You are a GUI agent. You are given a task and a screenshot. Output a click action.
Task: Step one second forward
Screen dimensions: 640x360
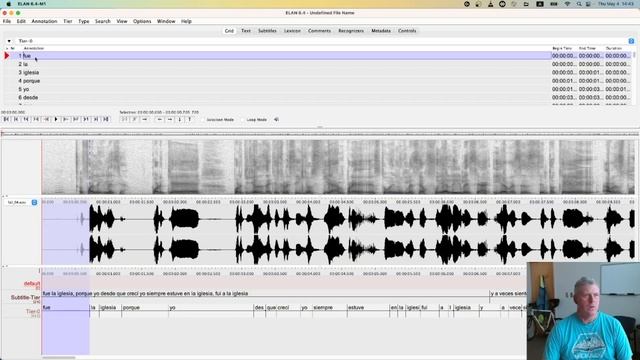pyautogui.click(x=86, y=119)
